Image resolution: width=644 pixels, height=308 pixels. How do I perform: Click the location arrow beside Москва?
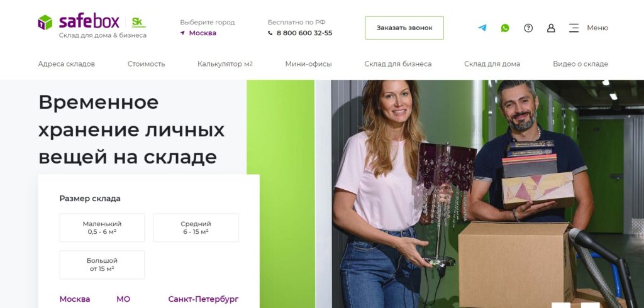182,33
